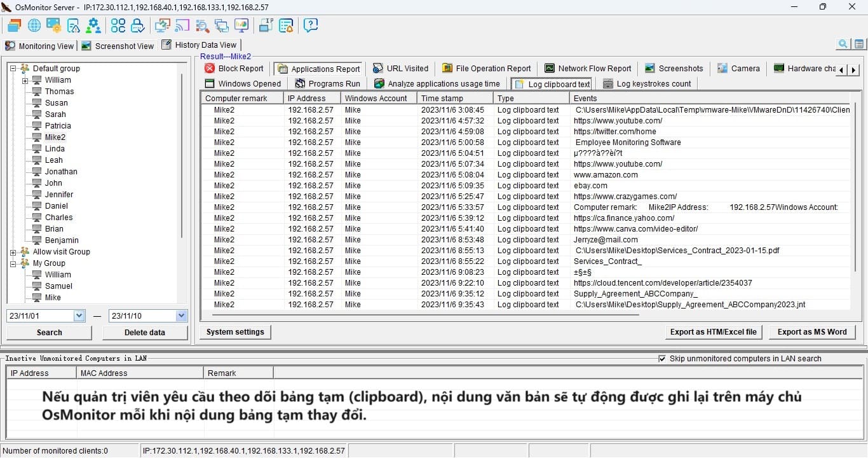The width and height of the screenshot is (868, 458).
Task: Click the monitor with checkmark toolbar icon
Action: point(162,25)
